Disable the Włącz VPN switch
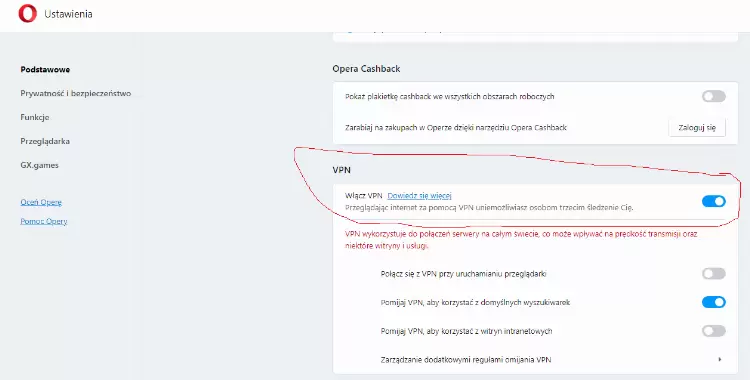The width and height of the screenshot is (750, 380). coord(714,201)
